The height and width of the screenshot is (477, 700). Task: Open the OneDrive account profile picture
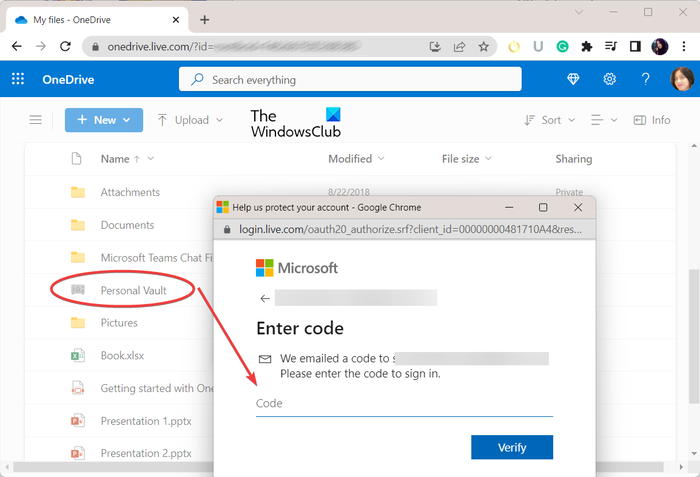(682, 79)
